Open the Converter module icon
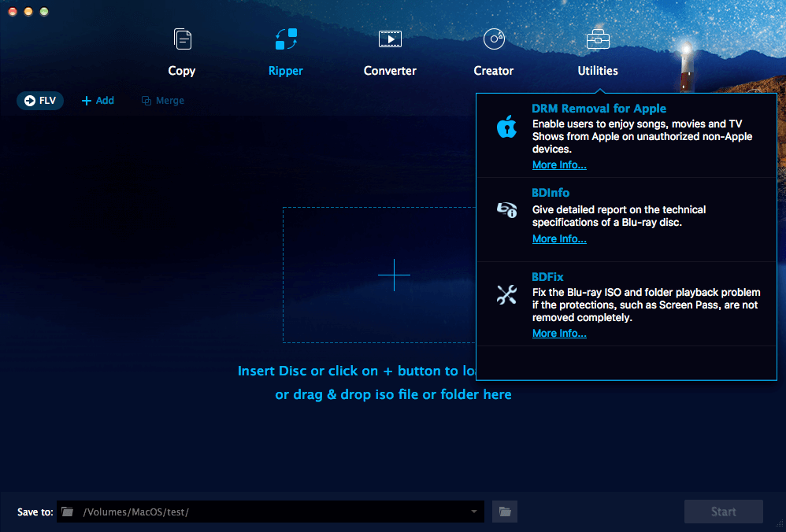The image size is (786, 532). click(x=390, y=39)
